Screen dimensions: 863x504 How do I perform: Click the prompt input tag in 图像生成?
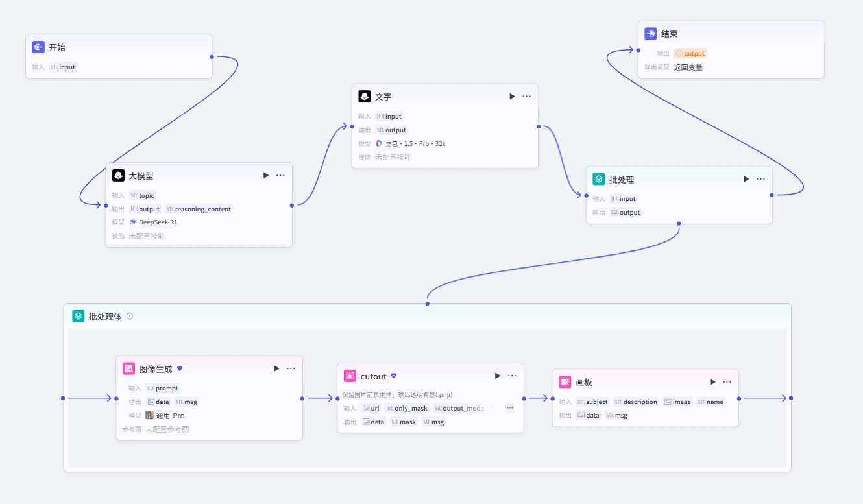point(162,389)
